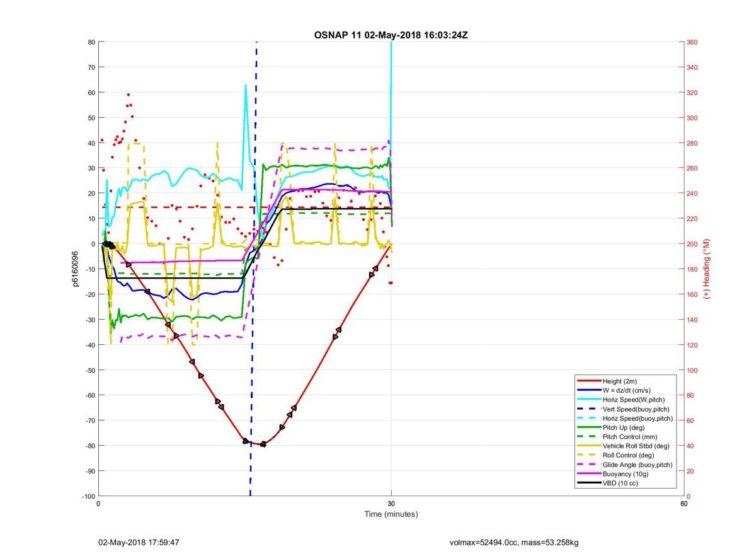Click the 'Vert Speed(buoy,pitch)' legend entry

point(624,409)
